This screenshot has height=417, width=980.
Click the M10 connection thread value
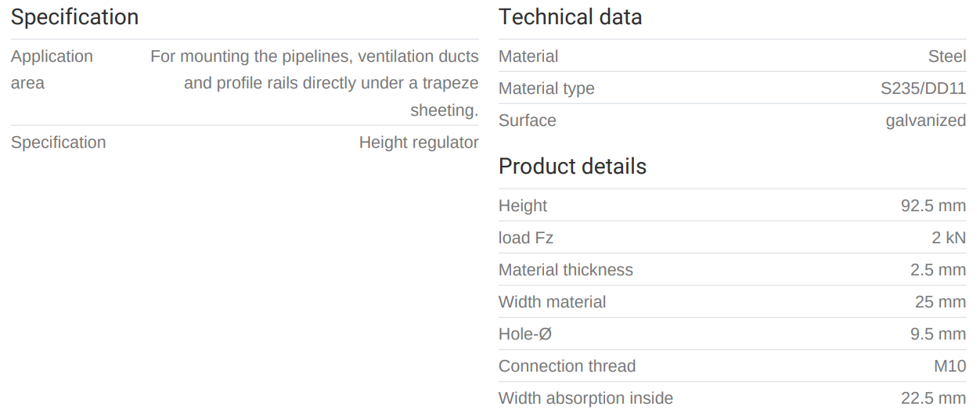[949, 366]
